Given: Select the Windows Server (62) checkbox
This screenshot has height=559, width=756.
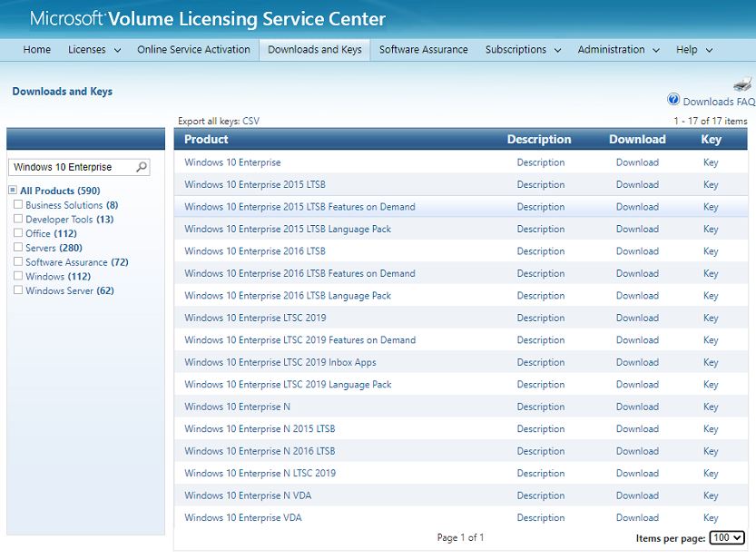Looking at the screenshot, I should [18, 290].
